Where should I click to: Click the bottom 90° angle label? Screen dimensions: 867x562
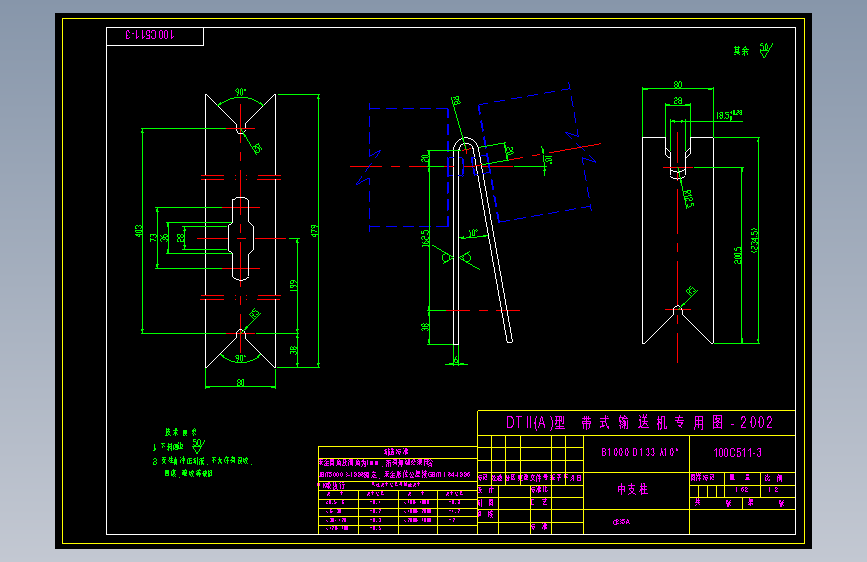point(240,358)
